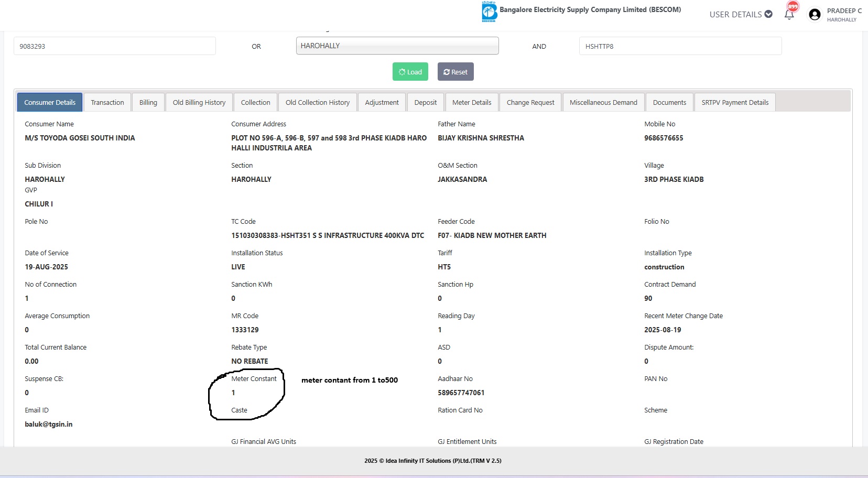
Task: Switch to the Transaction tab
Action: pyautogui.click(x=107, y=103)
